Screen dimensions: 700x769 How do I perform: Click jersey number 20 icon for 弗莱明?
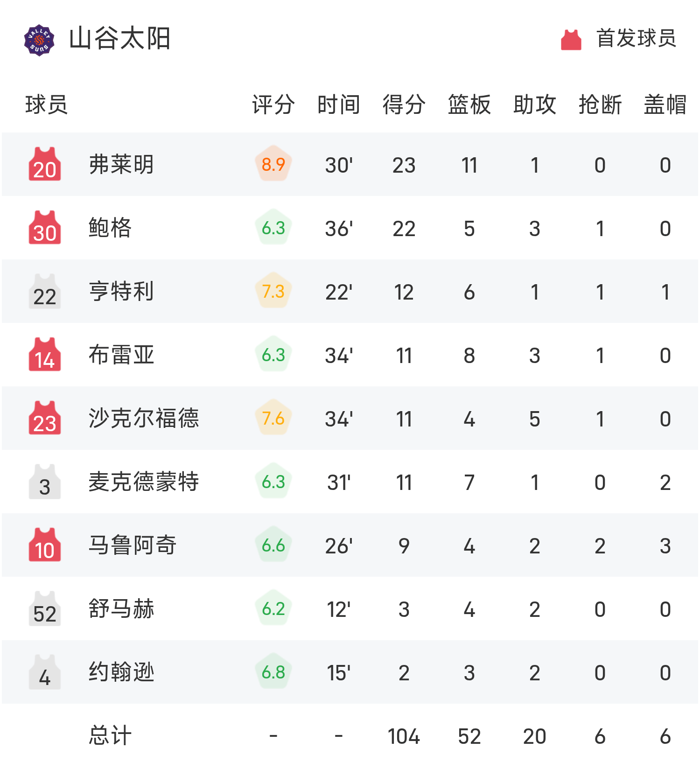pyautogui.click(x=45, y=164)
